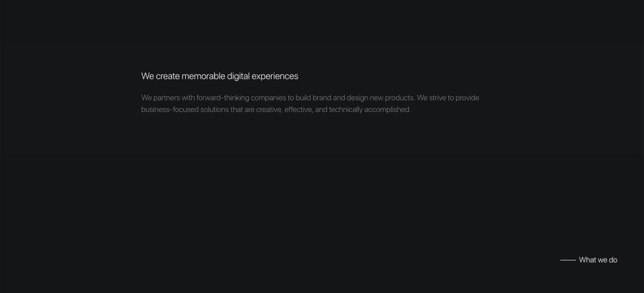Click the word "companies" in the paragraph

[x=268, y=98]
